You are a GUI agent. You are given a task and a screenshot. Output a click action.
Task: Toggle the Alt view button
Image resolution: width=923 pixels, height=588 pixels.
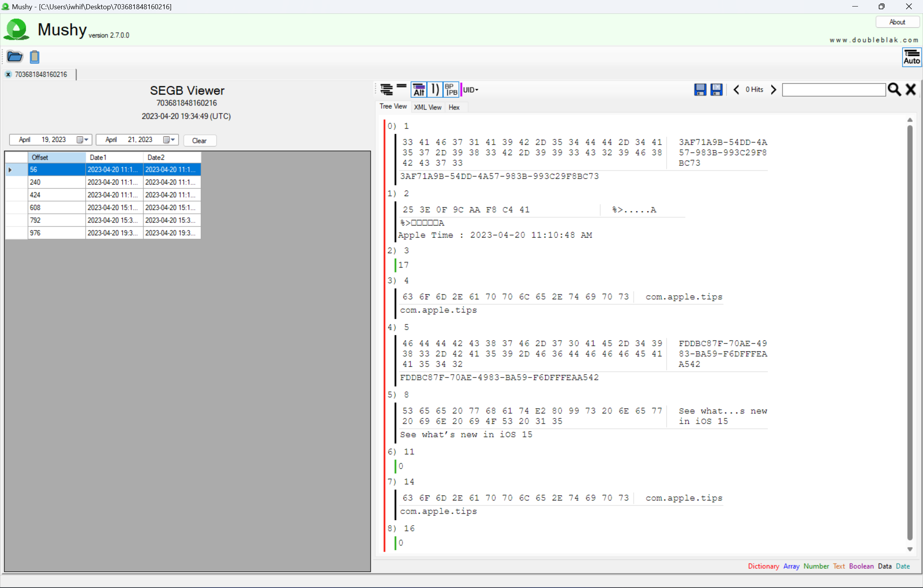pos(419,90)
